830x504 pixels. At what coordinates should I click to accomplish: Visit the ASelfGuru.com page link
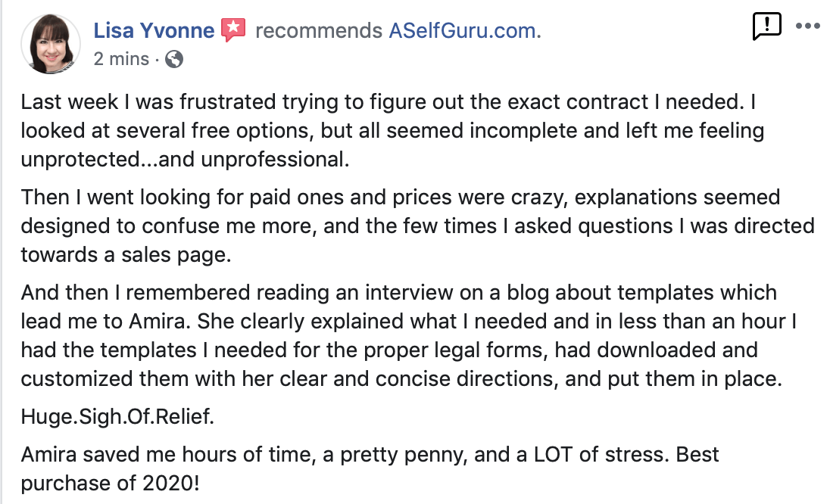[466, 31]
